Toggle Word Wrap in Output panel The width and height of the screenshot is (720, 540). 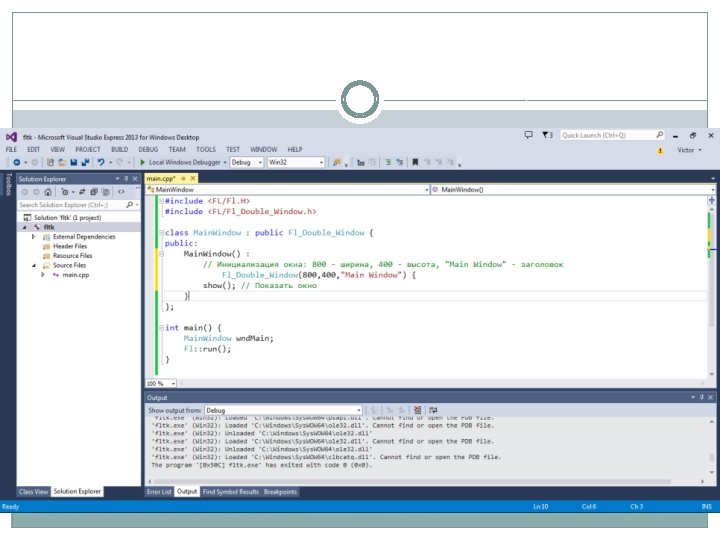pos(433,410)
